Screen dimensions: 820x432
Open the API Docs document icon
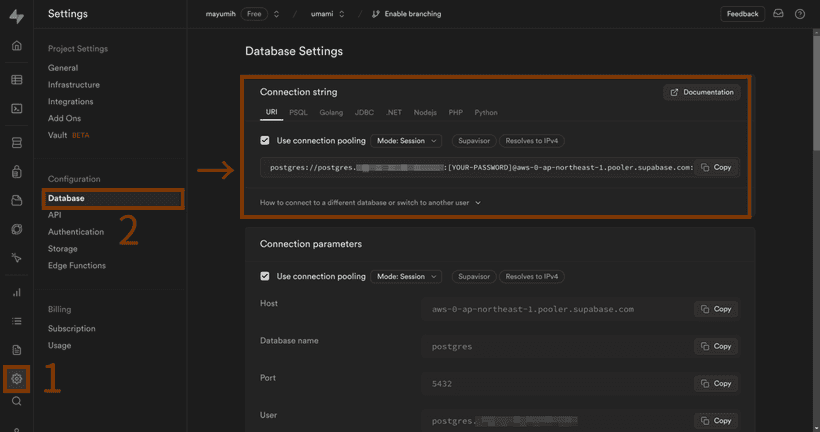[x=17, y=350]
